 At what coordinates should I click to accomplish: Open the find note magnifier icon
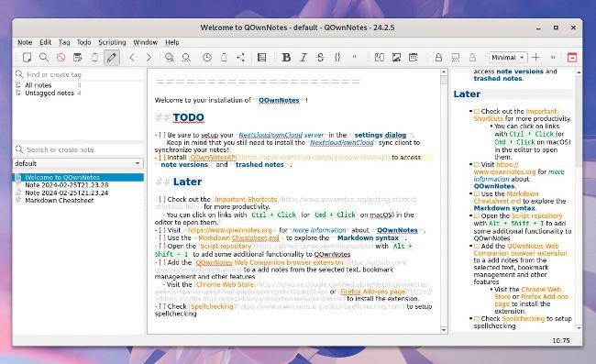(x=44, y=58)
